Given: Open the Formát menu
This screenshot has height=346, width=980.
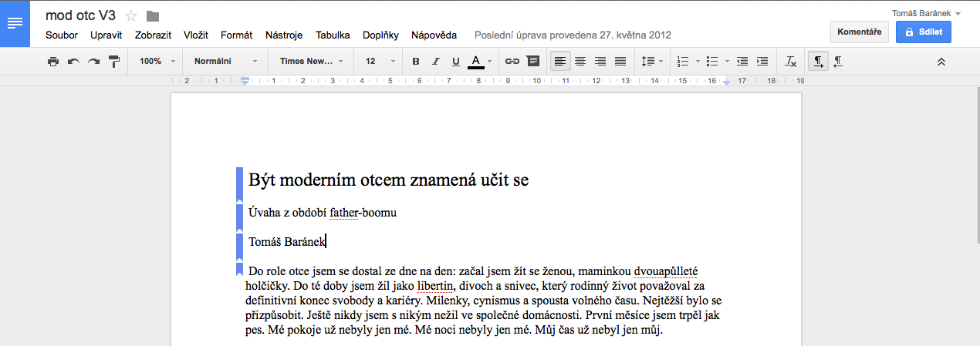Looking at the screenshot, I should [x=236, y=35].
